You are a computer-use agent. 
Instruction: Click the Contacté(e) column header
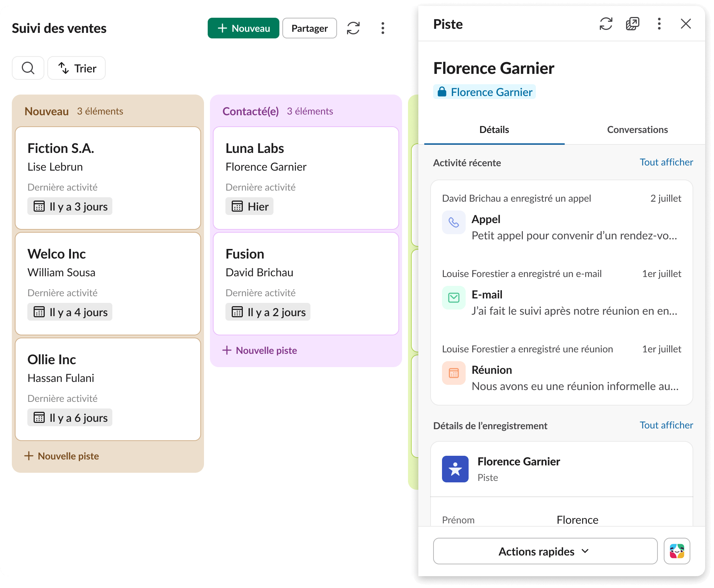click(x=251, y=111)
